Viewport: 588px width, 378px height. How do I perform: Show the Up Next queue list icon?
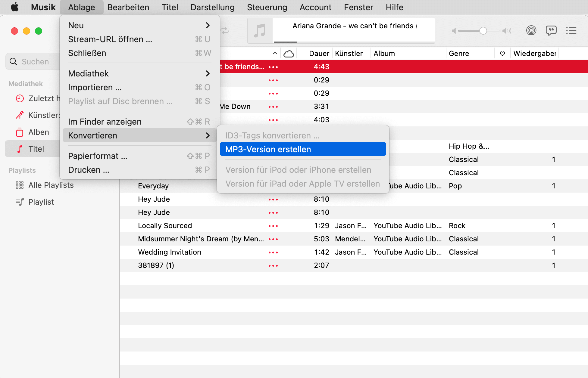571,30
